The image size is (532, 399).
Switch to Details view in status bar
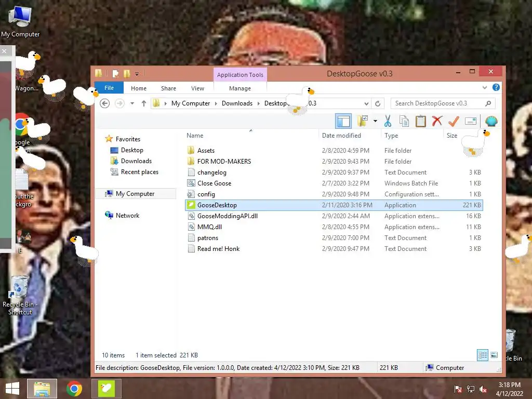coord(483,355)
